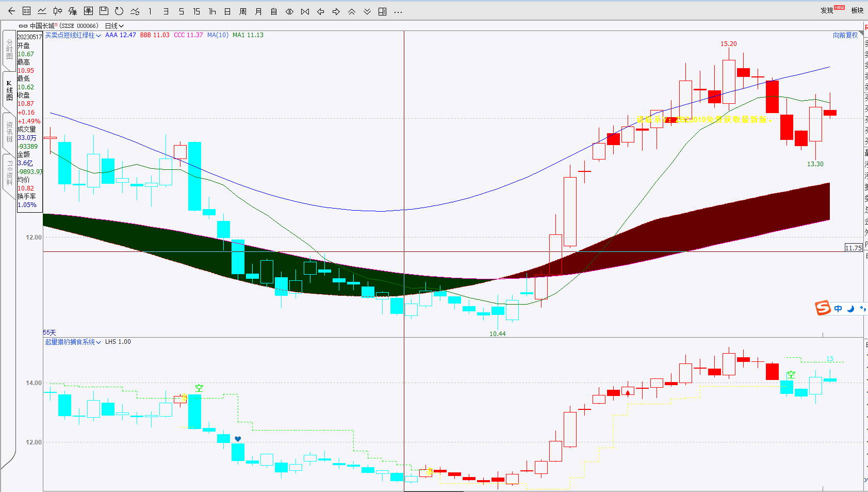Click the AAA 12.47 indicator value

(121, 35)
